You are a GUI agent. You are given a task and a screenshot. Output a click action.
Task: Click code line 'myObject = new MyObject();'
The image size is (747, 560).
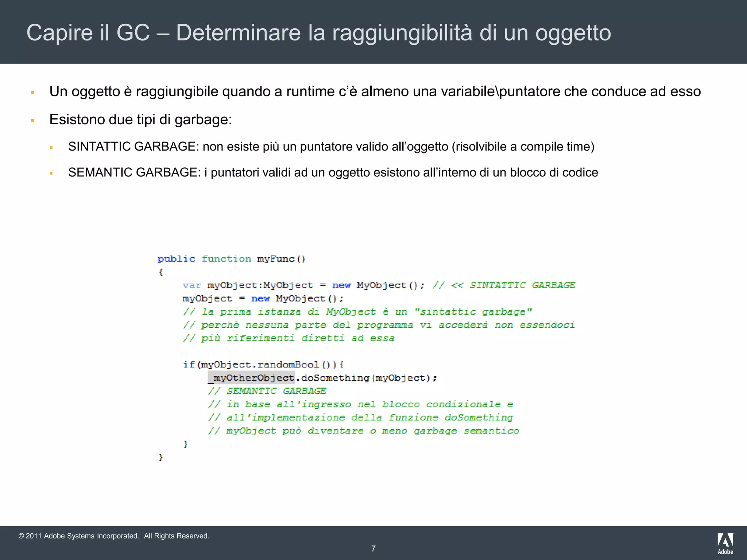coord(263,299)
